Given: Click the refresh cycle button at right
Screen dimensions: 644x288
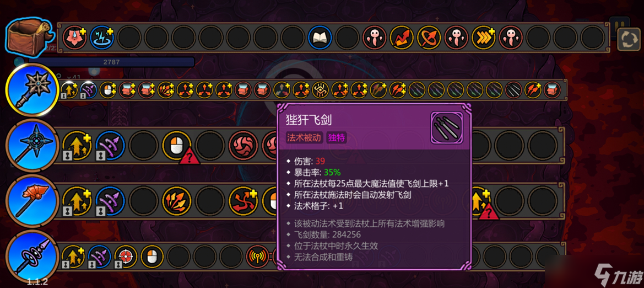Looking at the screenshot, I should click(630, 39).
